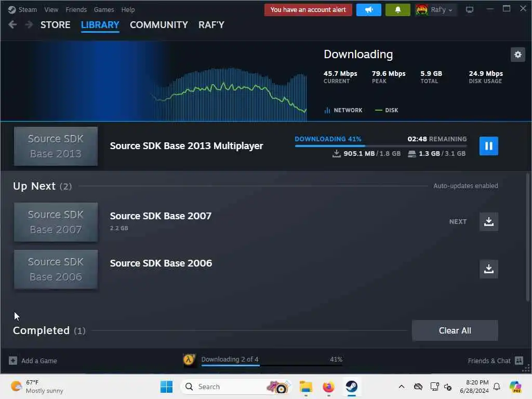This screenshot has width=532, height=399.
Task: Click the Friends & Chat grid icon
Action: 519,361
